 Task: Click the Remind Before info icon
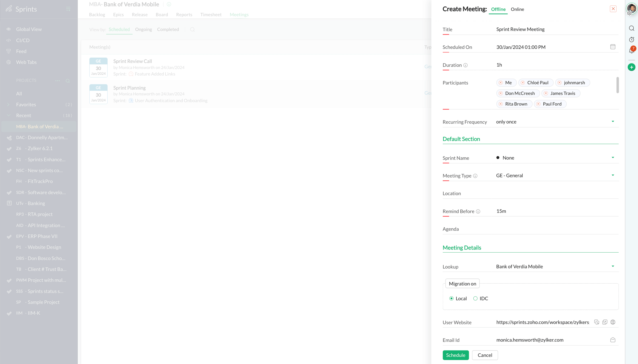click(478, 211)
